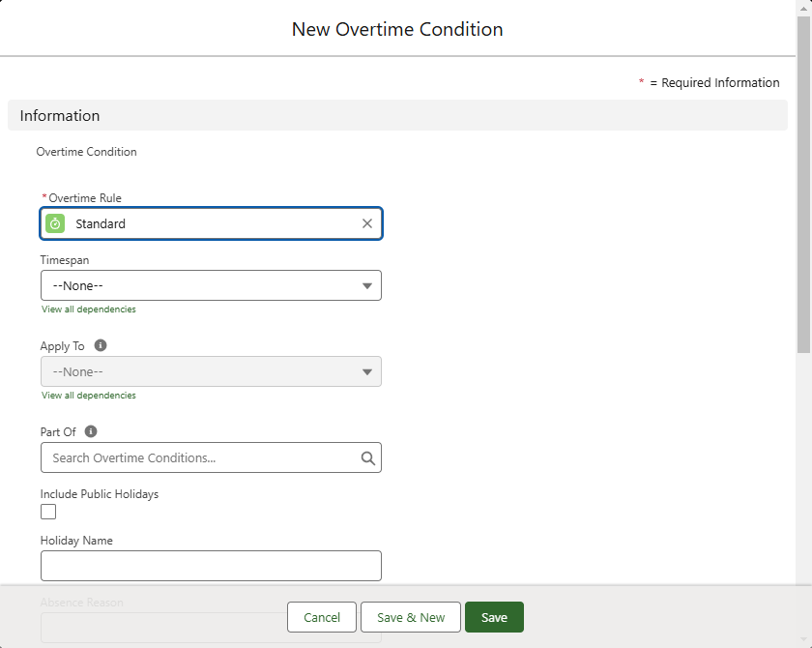Enable the Include Public Holidays checkbox
The image size is (812, 648).
[x=48, y=512]
